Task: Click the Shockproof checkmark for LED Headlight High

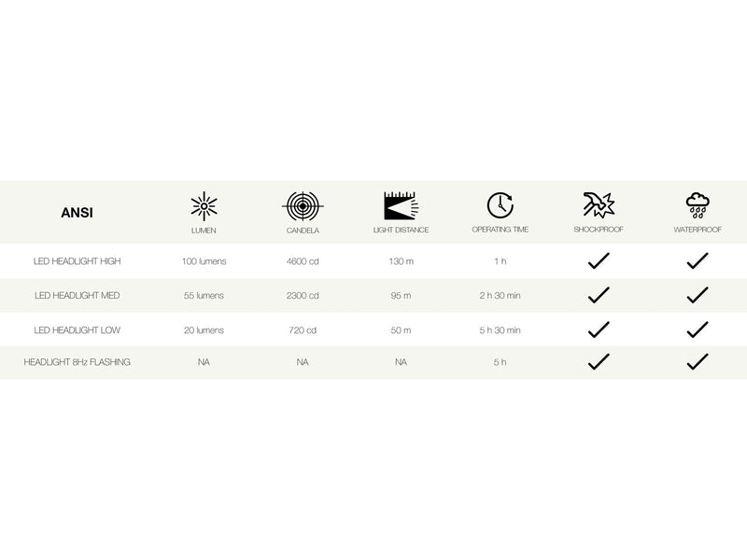Action: pos(599,260)
